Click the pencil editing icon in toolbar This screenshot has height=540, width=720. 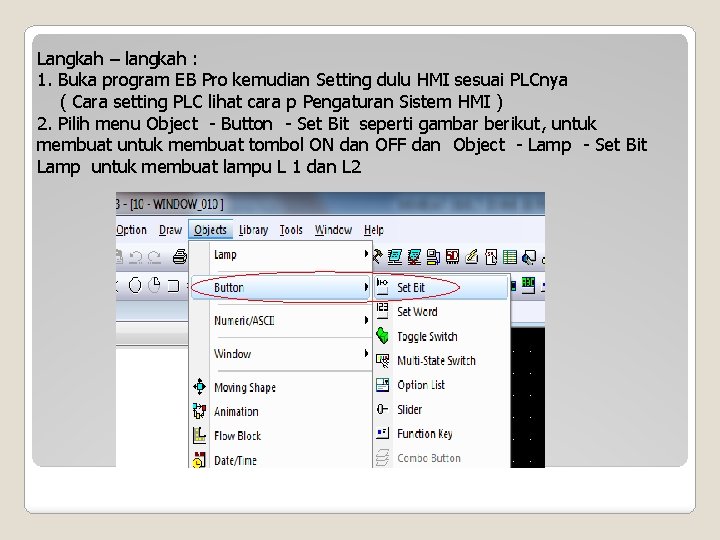(x=472, y=256)
